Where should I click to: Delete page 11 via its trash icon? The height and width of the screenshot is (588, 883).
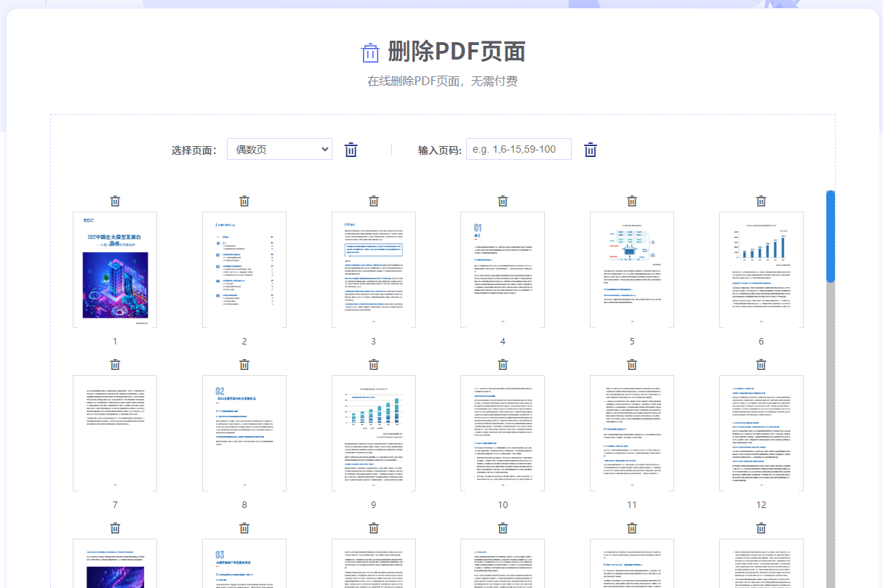click(x=631, y=364)
